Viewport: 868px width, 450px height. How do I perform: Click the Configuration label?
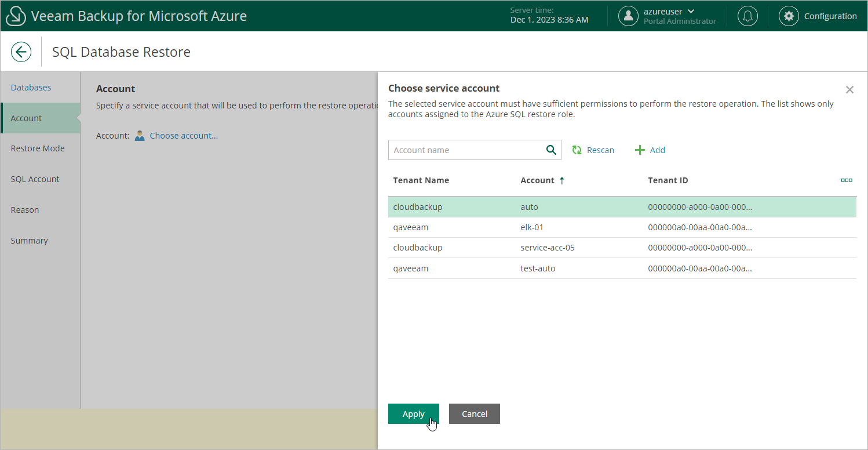click(x=830, y=16)
